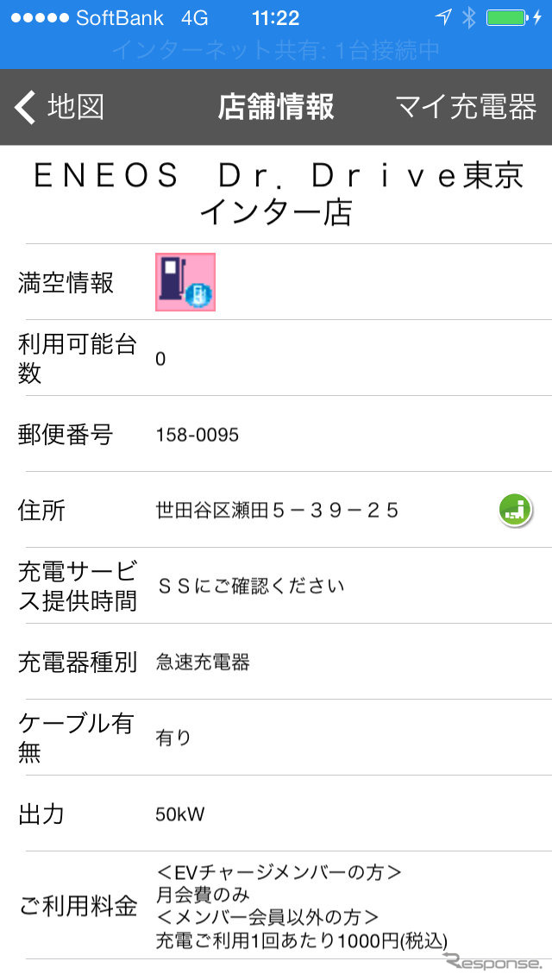Tap the battery icon in status bar
The height and width of the screenshot is (980, 552).
click(507, 17)
